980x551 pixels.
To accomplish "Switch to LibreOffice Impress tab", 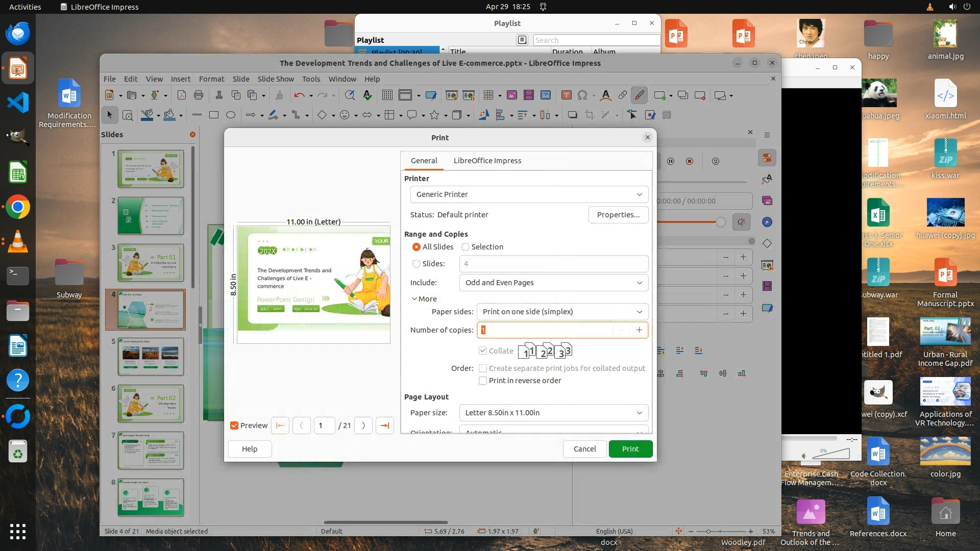I will pos(487,161).
